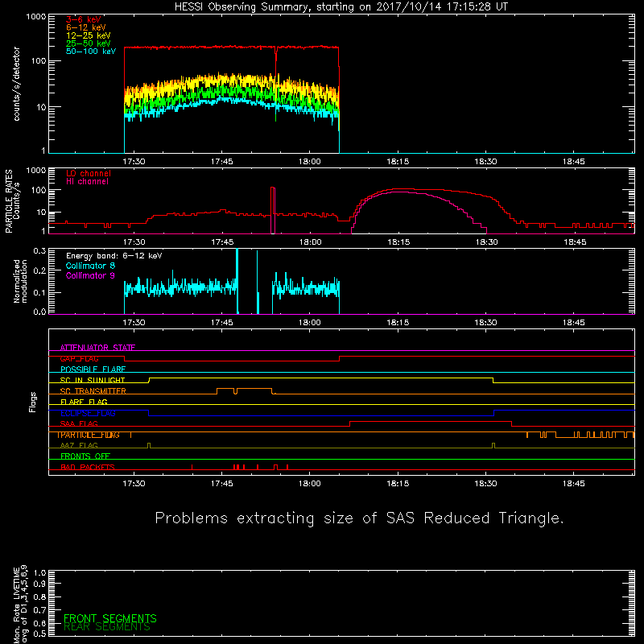Click the 18:15 time label under counts/s/detector plot

[398, 162]
